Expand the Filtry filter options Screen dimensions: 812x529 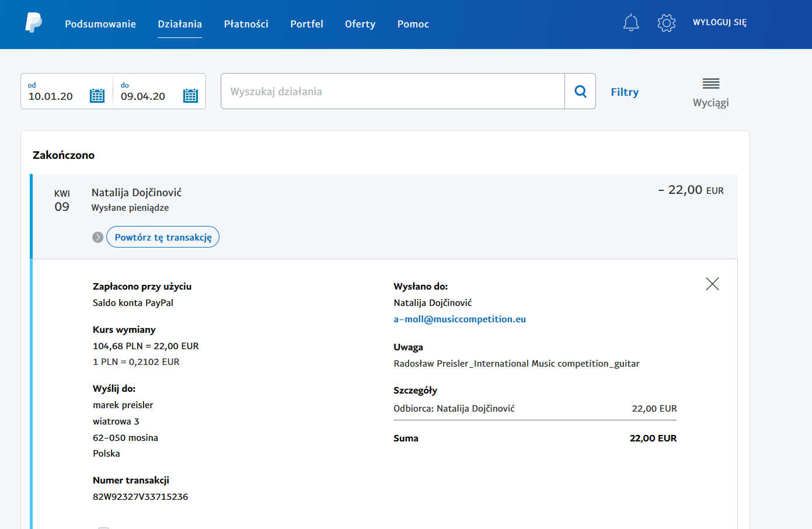(x=625, y=92)
